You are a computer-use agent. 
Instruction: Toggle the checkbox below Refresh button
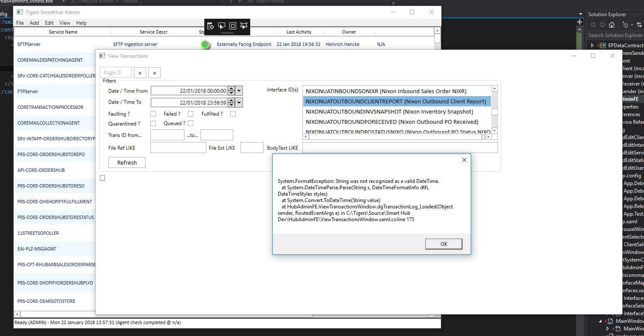(102, 178)
